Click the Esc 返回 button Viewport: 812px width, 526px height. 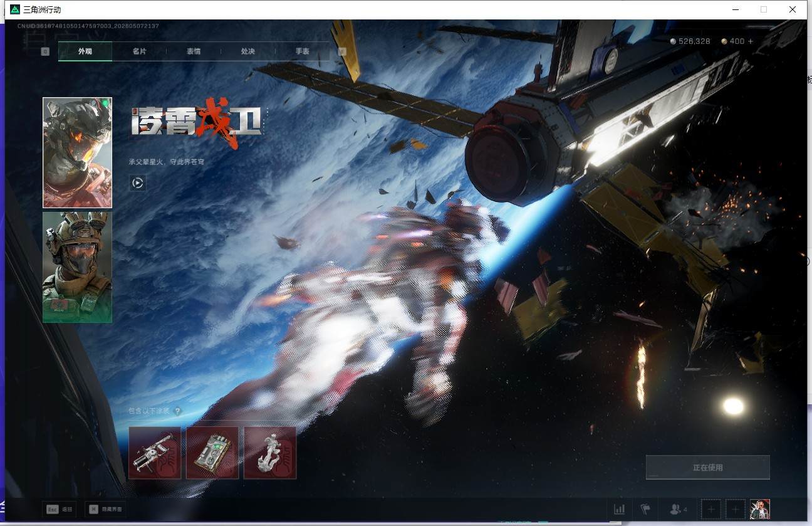pos(60,510)
